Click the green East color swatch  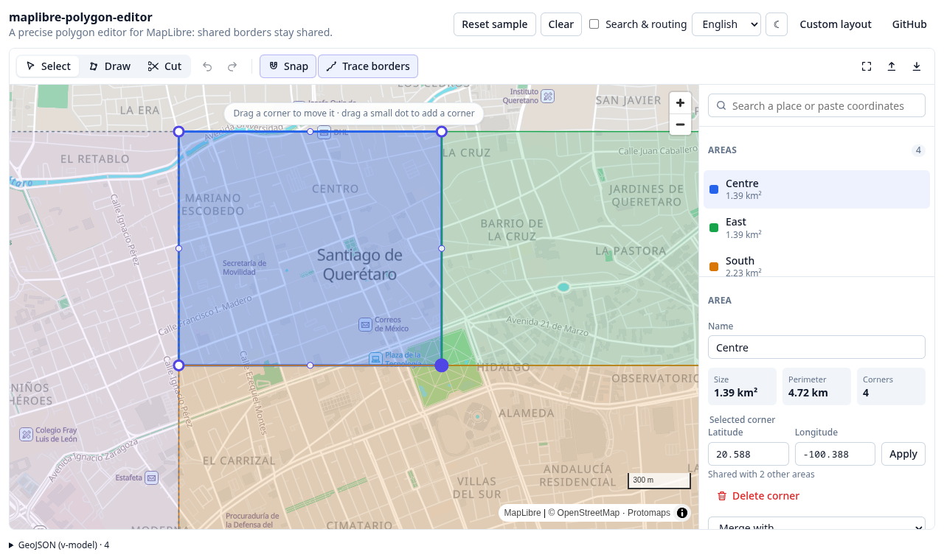(714, 228)
